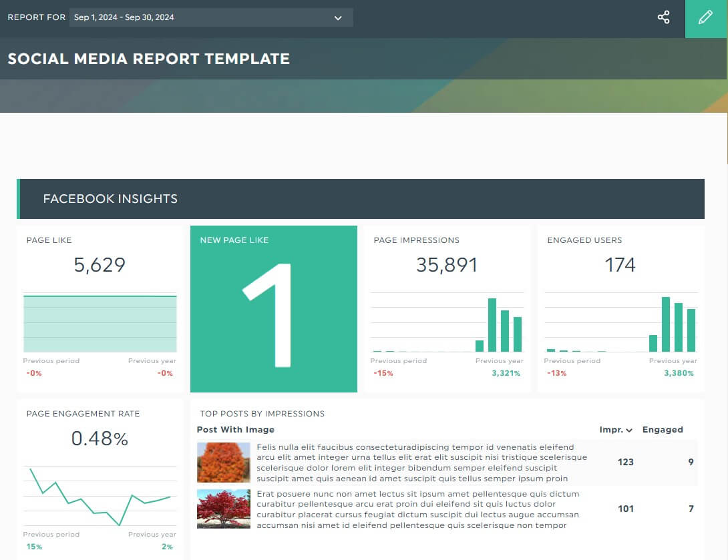Screen dimensions: 728x560
Task: Click Page Impressions value 35,891
Action: click(x=446, y=265)
